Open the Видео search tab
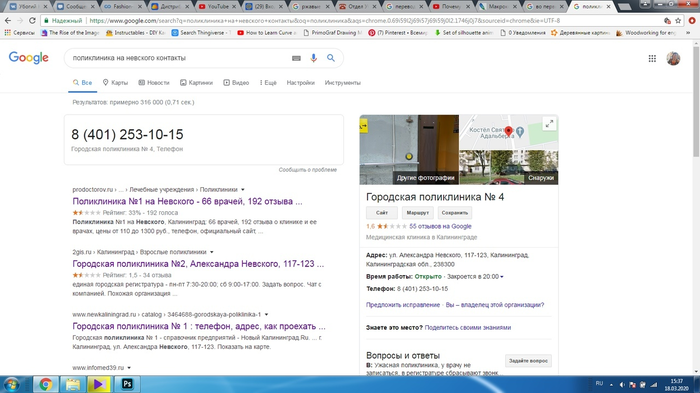This screenshot has width=700, height=393. click(x=236, y=83)
